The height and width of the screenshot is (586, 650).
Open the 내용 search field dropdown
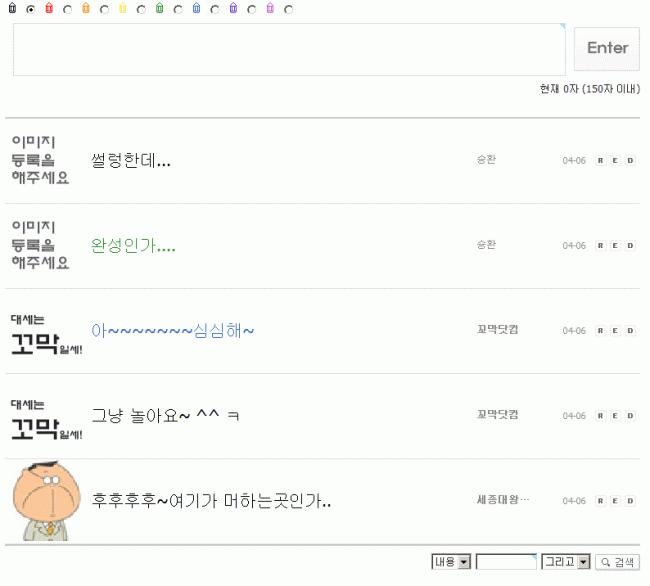click(x=451, y=562)
